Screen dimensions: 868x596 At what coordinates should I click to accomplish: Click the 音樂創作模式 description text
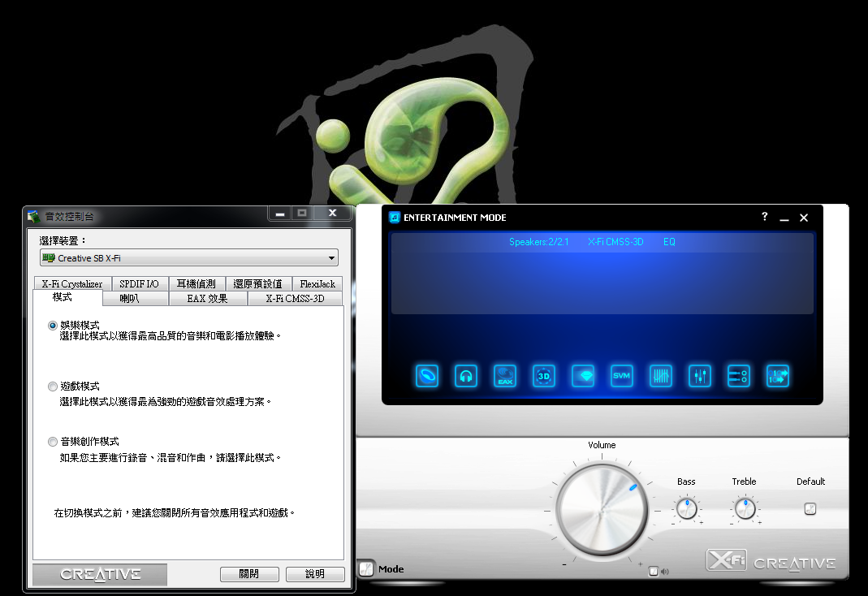click(x=170, y=458)
